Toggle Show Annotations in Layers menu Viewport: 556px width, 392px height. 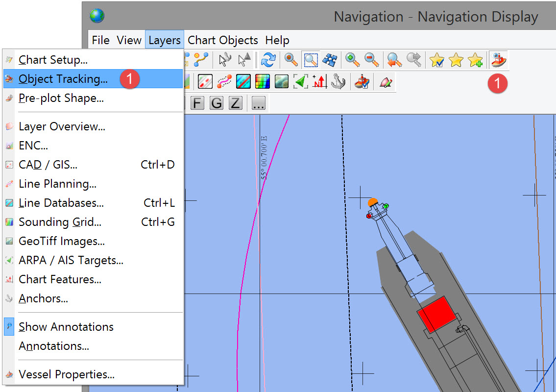click(66, 327)
